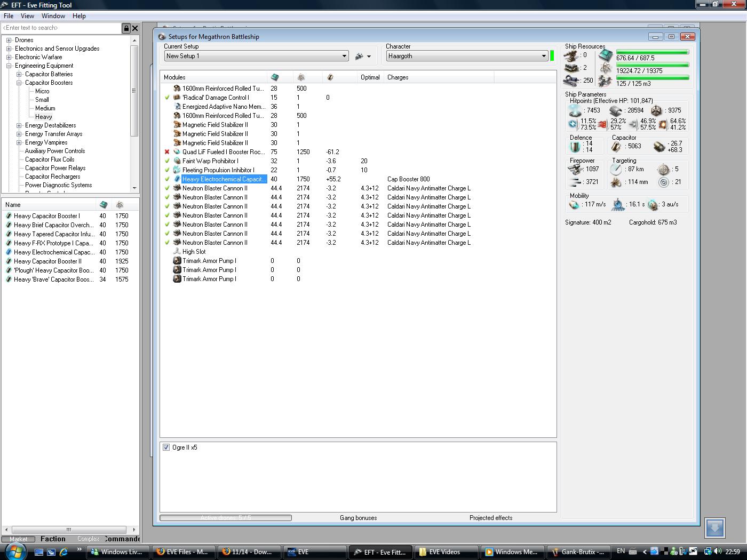Click the targeting range icon showing 87 km
This screenshot has width=747, height=560.
click(x=616, y=169)
